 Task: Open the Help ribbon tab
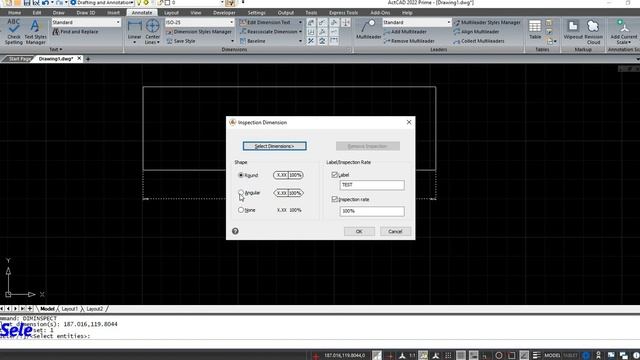(407, 13)
